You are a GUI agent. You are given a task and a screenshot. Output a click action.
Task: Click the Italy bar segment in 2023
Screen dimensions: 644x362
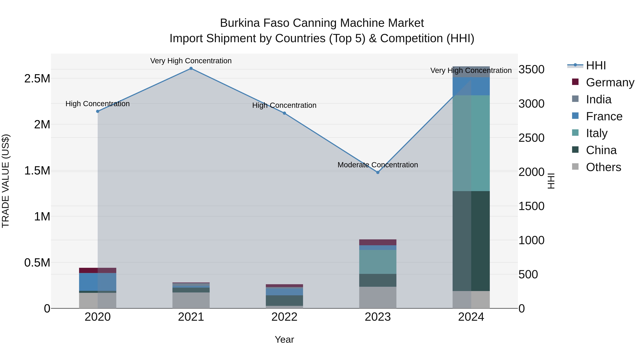[378, 262]
